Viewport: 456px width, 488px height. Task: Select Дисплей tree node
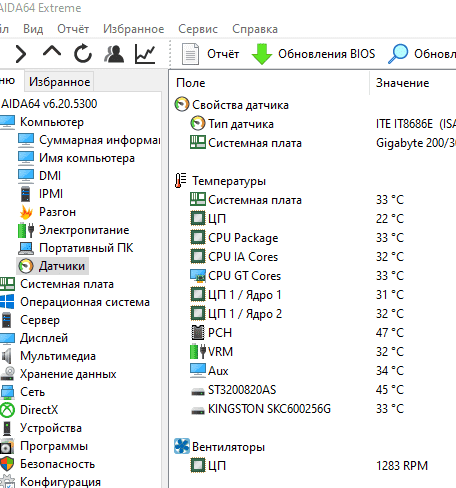coord(44,338)
